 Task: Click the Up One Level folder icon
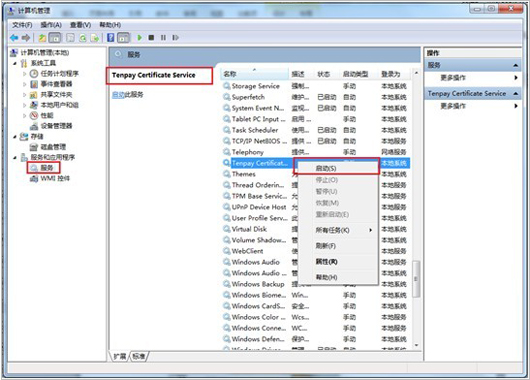42,38
